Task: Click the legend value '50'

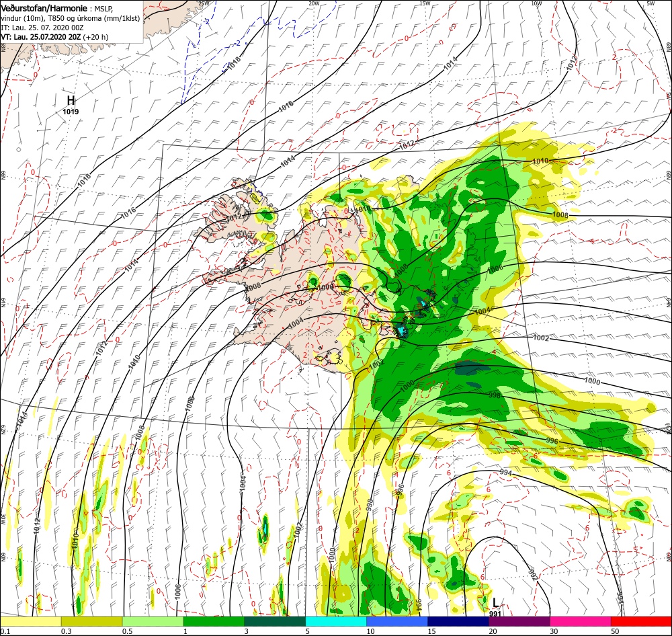Action: (x=616, y=631)
